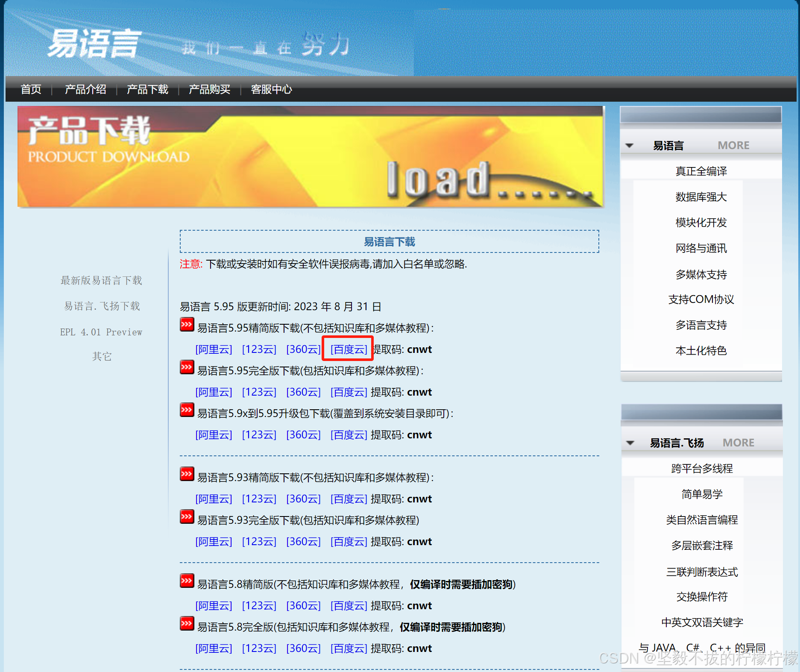Click 123云 link for 5.95精简版

point(259,349)
